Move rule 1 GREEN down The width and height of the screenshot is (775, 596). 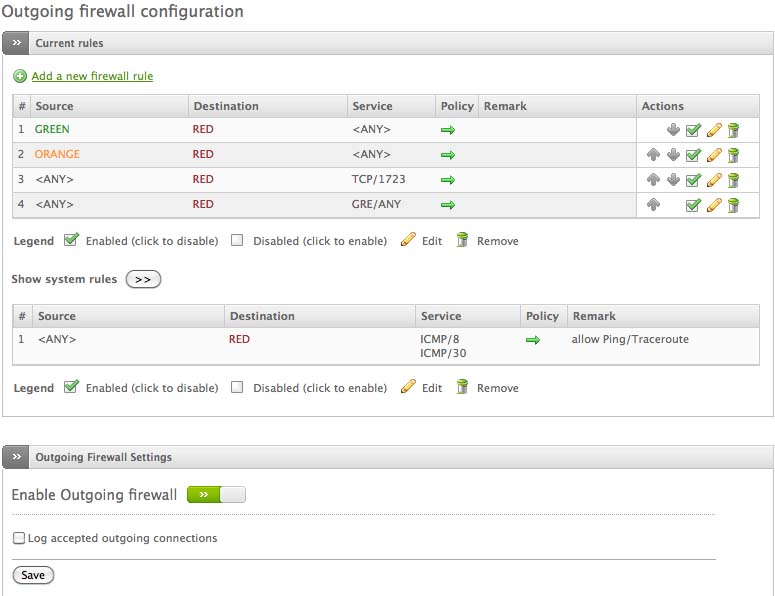click(x=673, y=130)
